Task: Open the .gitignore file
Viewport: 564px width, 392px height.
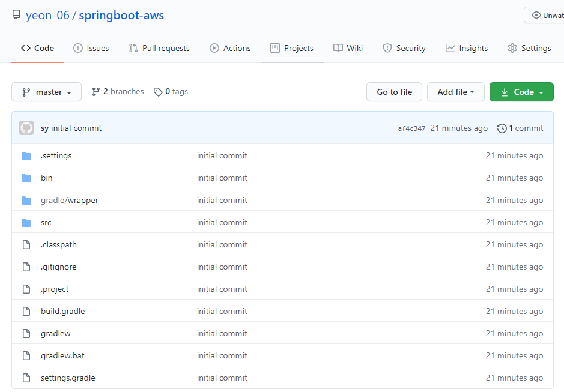Action: [x=59, y=267]
